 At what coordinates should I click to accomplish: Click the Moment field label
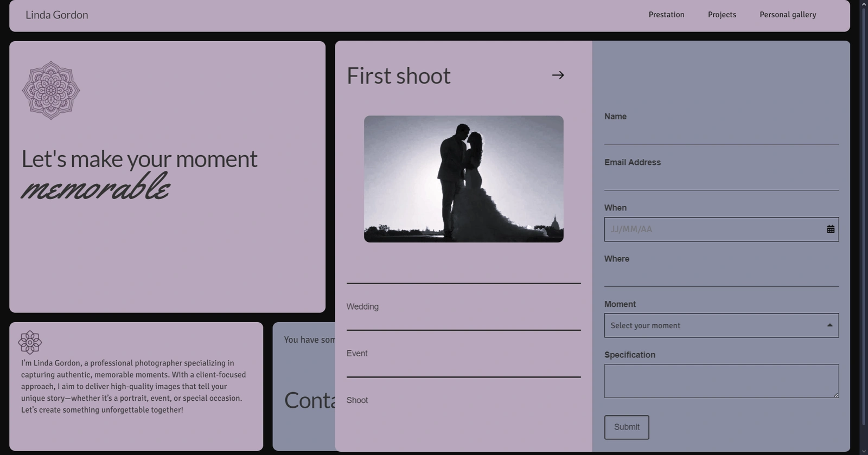tap(620, 304)
